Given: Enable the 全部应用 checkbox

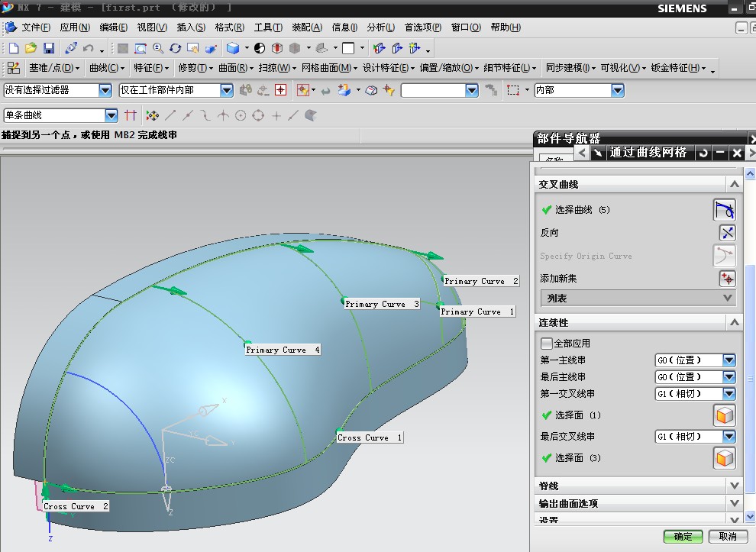Looking at the screenshot, I should [x=546, y=344].
